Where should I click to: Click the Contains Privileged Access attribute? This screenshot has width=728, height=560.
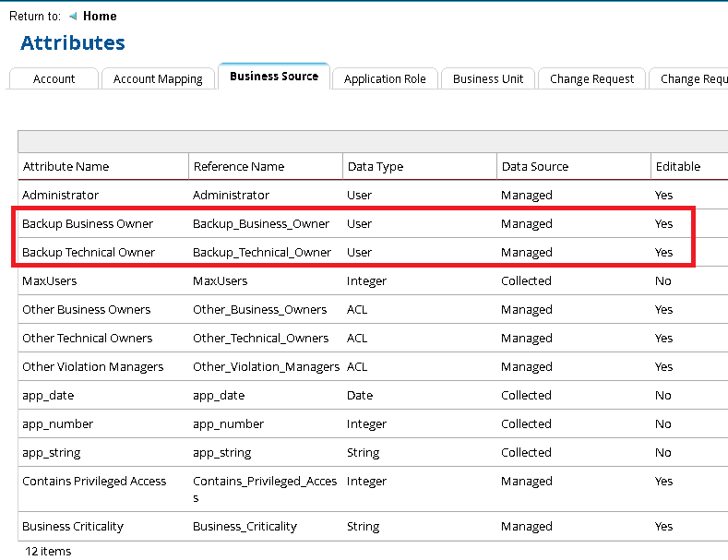click(94, 482)
